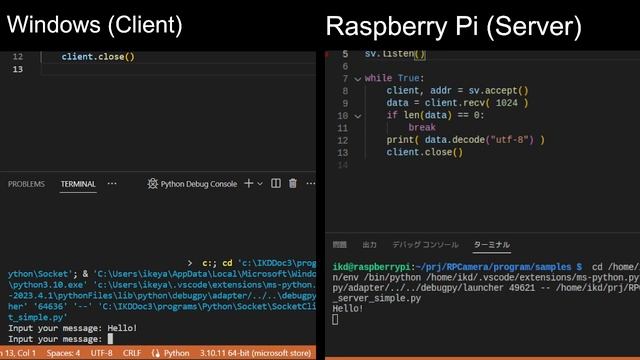Click the sv.accept() code line

click(458, 91)
